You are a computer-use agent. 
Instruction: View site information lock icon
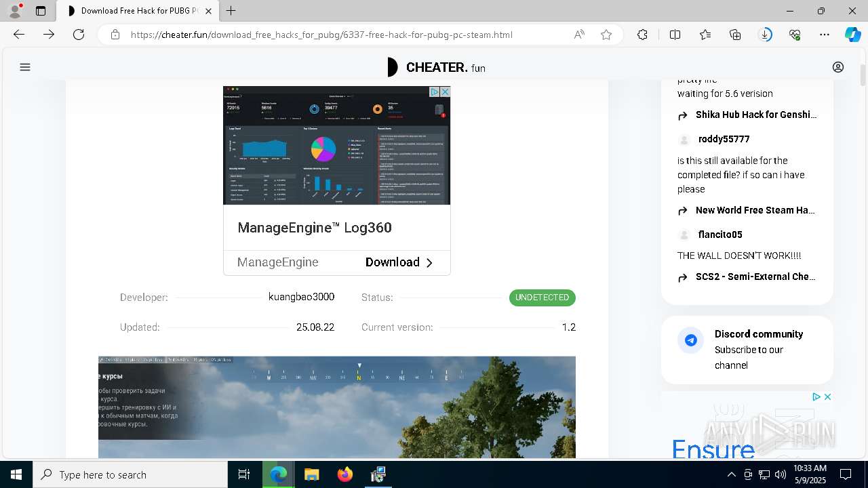(x=115, y=35)
